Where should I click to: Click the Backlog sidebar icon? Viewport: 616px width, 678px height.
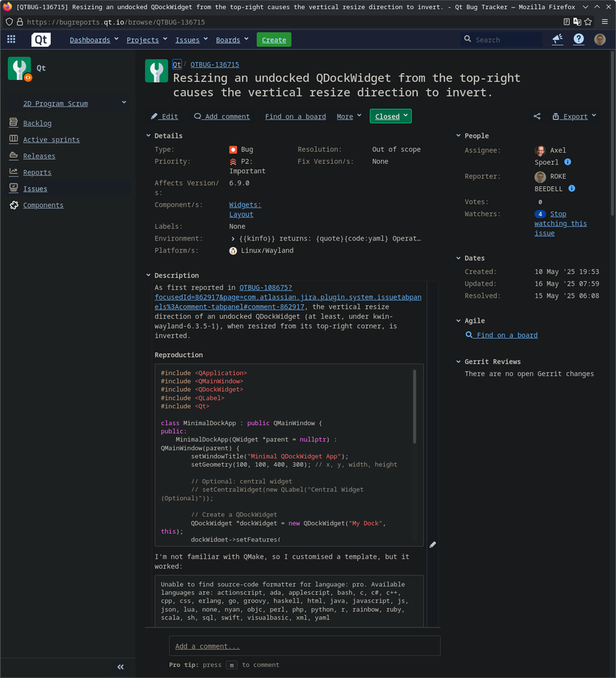click(14, 123)
